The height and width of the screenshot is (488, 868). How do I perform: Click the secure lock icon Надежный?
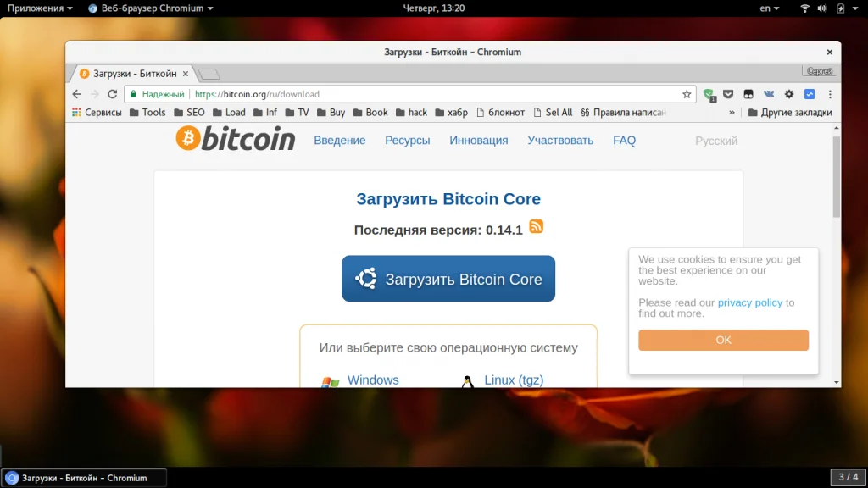(x=157, y=94)
